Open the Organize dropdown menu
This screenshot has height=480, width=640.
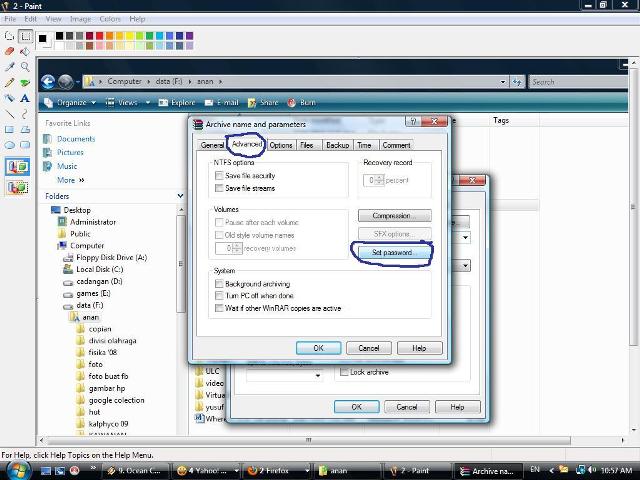[x=70, y=102]
